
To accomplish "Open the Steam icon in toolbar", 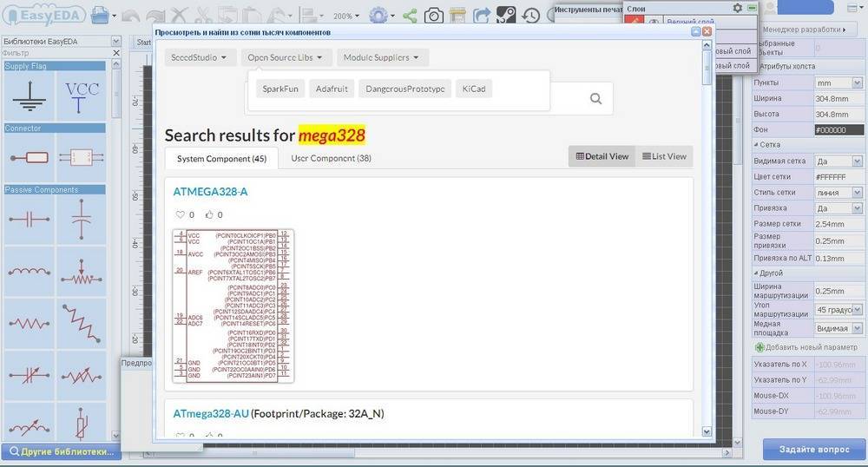I will pos(507,16).
